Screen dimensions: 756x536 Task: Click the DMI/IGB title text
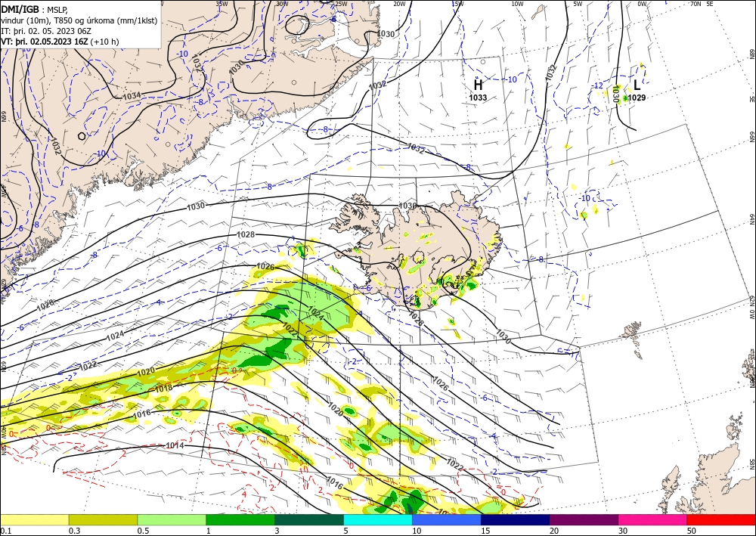click(20, 8)
